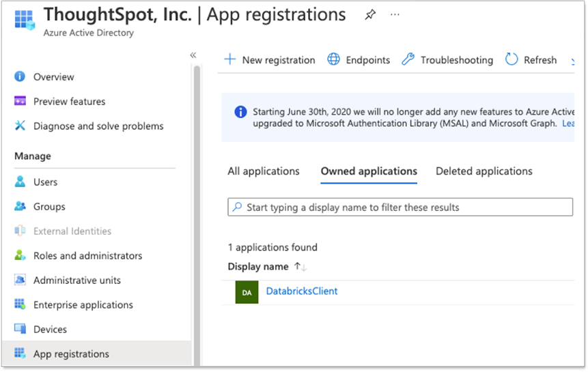
Task: Collapse the left sidebar with double chevron
Action: (193, 55)
